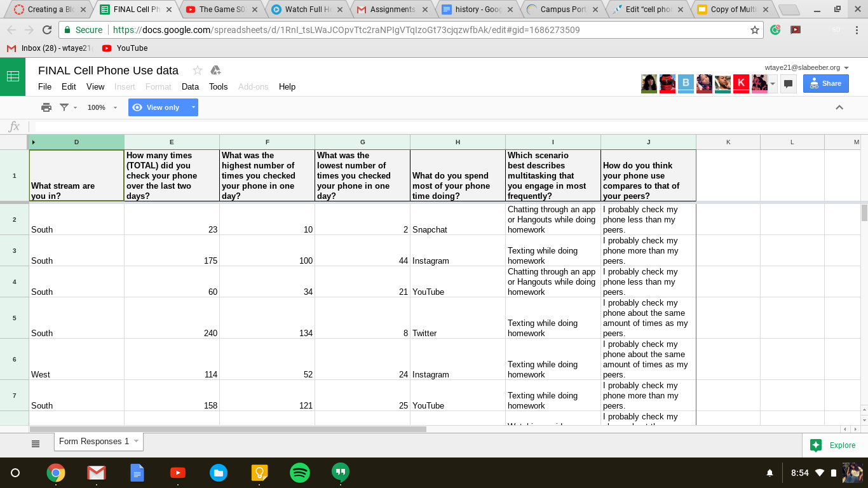The width and height of the screenshot is (868, 488).
Task: Launch Spotify from the shelf
Action: (x=300, y=473)
